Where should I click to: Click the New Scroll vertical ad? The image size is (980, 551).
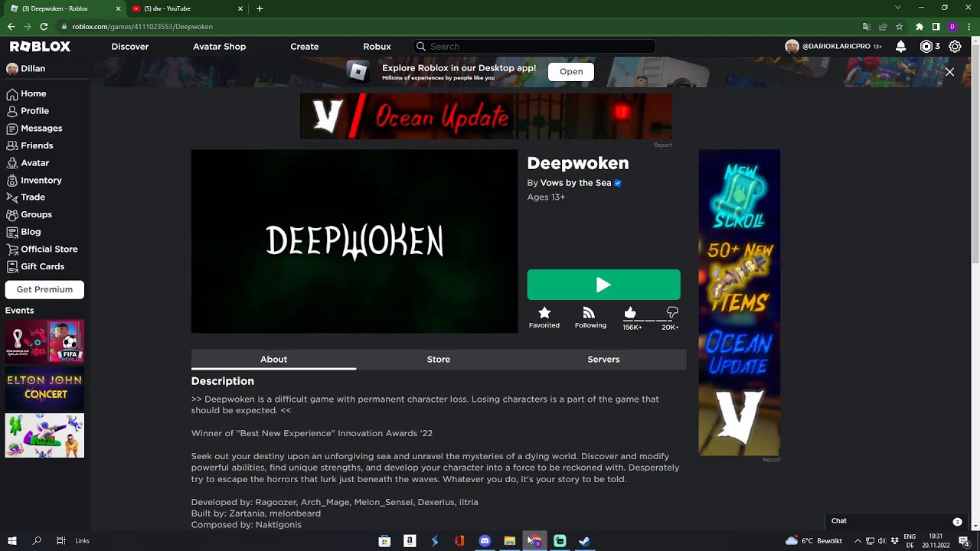(x=740, y=303)
